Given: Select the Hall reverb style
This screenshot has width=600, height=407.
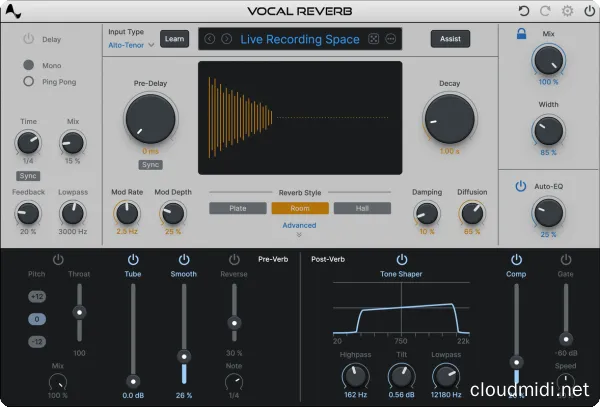Looking at the screenshot, I should [x=362, y=208].
